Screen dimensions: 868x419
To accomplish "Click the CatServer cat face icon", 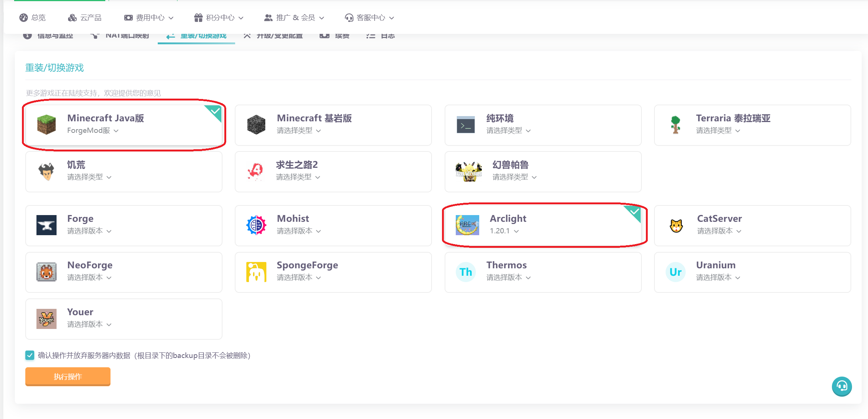I will pyautogui.click(x=676, y=226).
